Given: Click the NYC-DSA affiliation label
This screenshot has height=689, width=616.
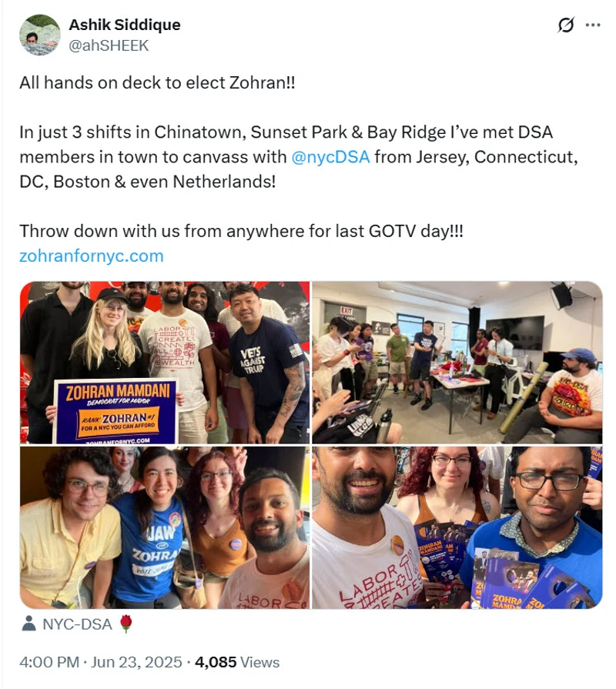Looking at the screenshot, I should (75, 624).
